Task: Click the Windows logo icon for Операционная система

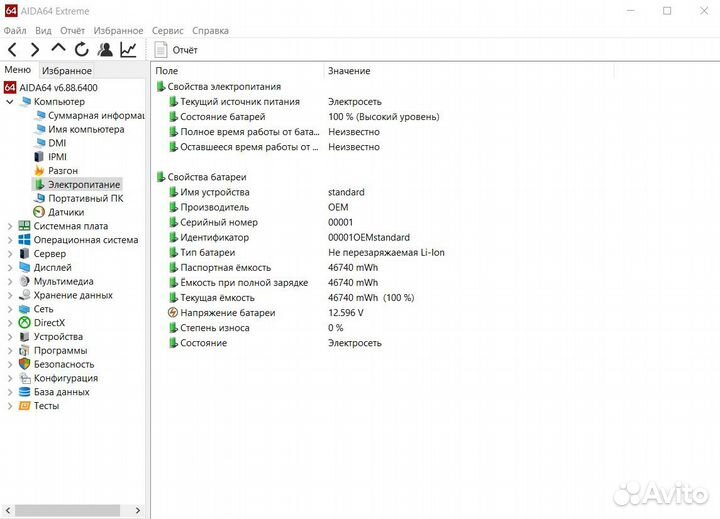Action: 24,240
